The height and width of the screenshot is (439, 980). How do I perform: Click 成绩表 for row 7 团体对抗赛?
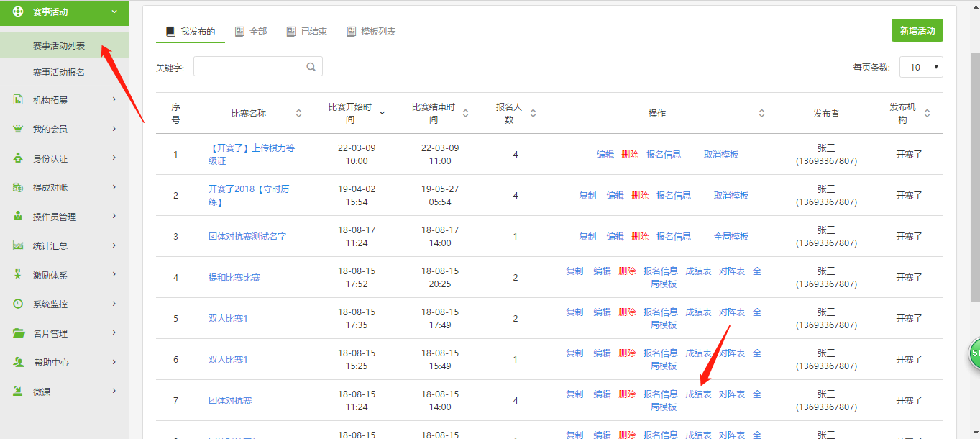pos(698,394)
